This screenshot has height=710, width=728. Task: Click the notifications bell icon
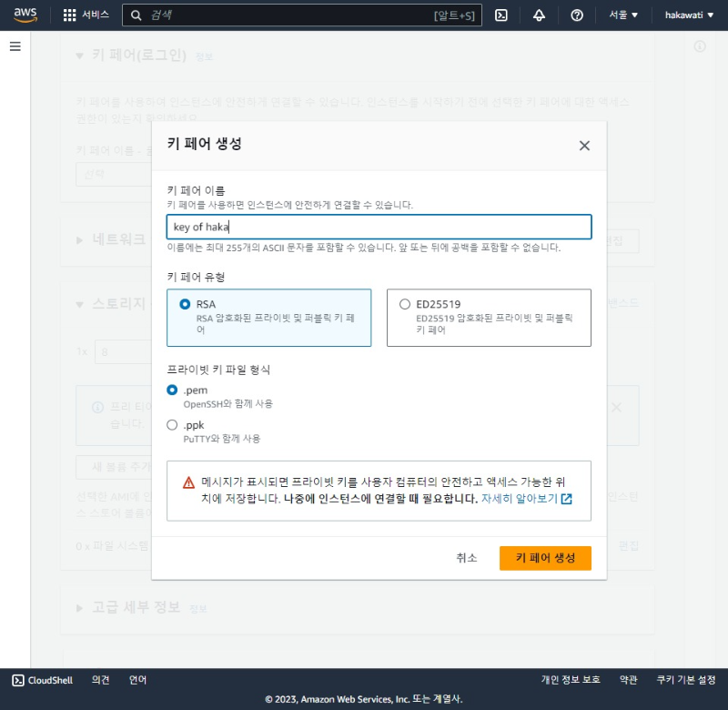(540, 15)
